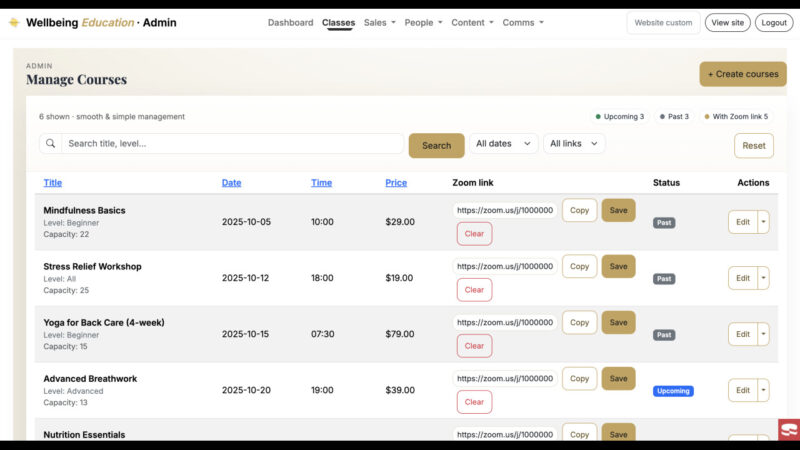Expand the Advanced Breathwork edit dropdown arrow
800x450 pixels.
[763, 390]
